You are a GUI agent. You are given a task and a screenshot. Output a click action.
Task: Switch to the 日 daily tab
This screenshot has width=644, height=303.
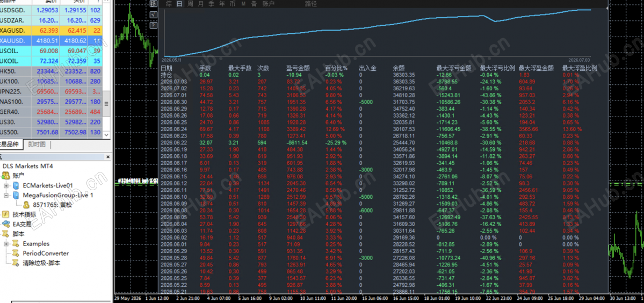point(179,4)
